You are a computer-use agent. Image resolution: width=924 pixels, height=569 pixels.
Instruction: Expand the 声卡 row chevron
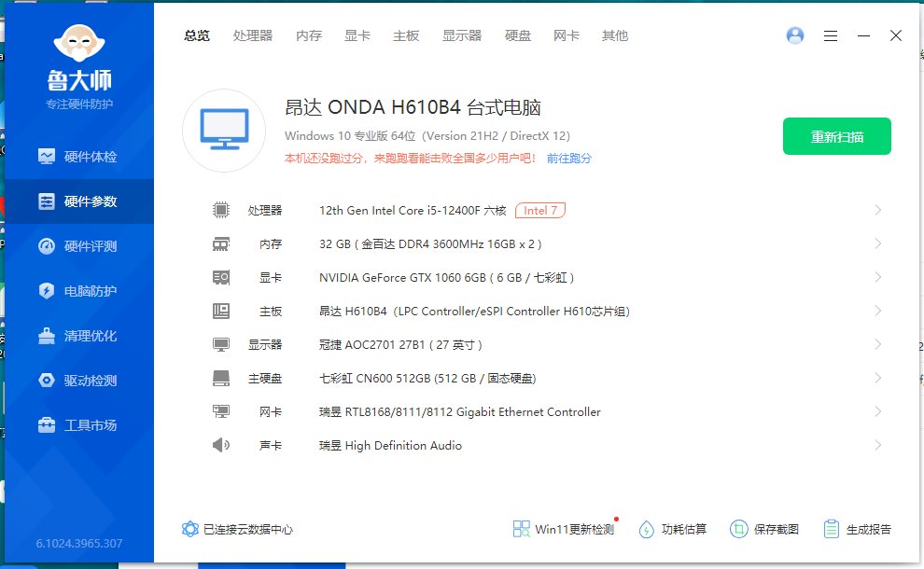coord(878,445)
